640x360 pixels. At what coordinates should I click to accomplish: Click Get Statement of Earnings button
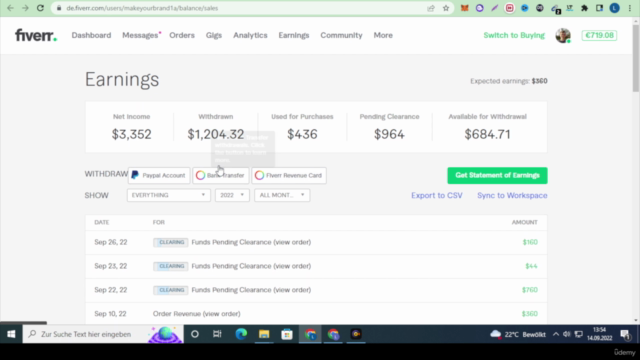(497, 175)
